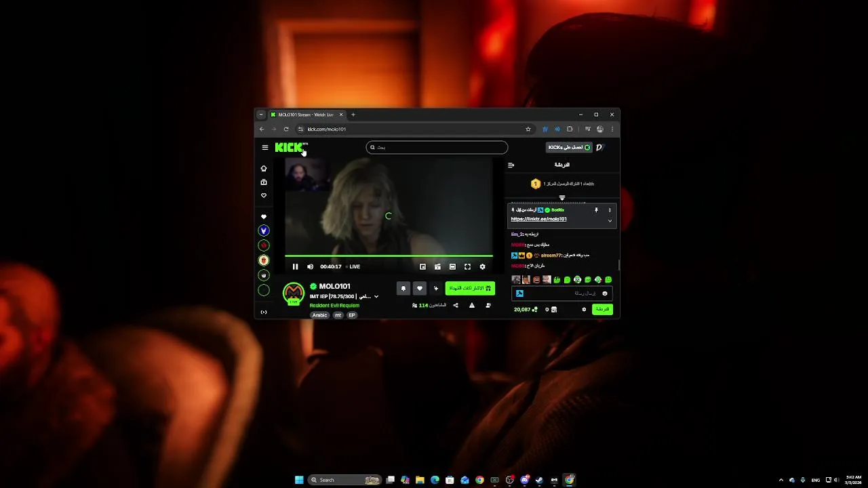Toggle the notification bell for MOLO101
This screenshot has height=488, width=868.
click(403, 288)
